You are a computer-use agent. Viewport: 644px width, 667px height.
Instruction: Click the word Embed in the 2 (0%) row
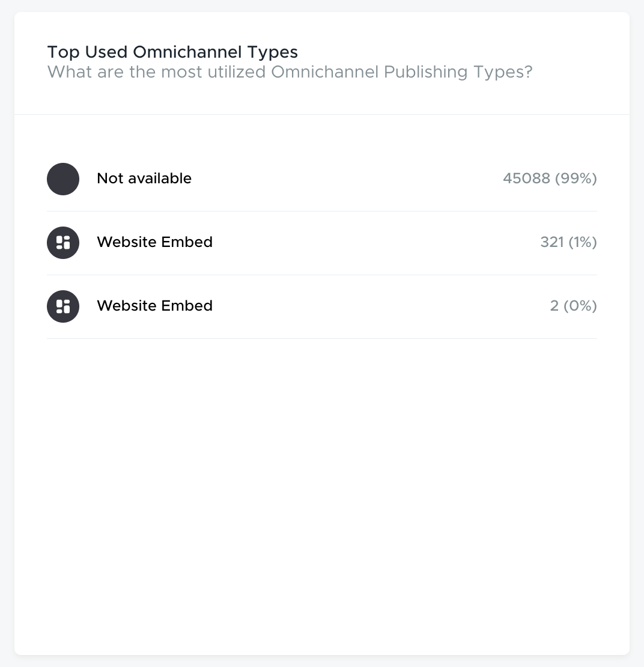[x=187, y=306]
